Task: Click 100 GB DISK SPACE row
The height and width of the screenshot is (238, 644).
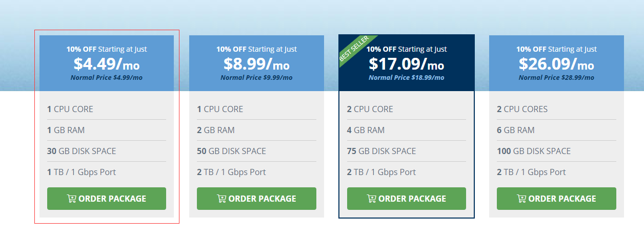Action: [x=556, y=151]
